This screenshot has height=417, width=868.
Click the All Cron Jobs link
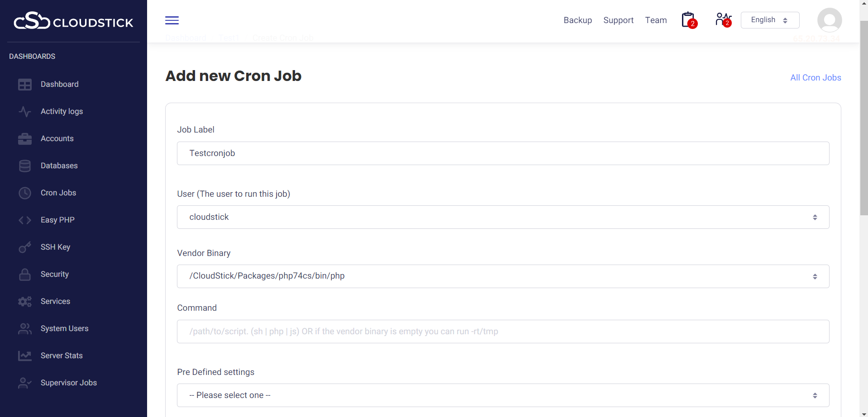coord(815,78)
